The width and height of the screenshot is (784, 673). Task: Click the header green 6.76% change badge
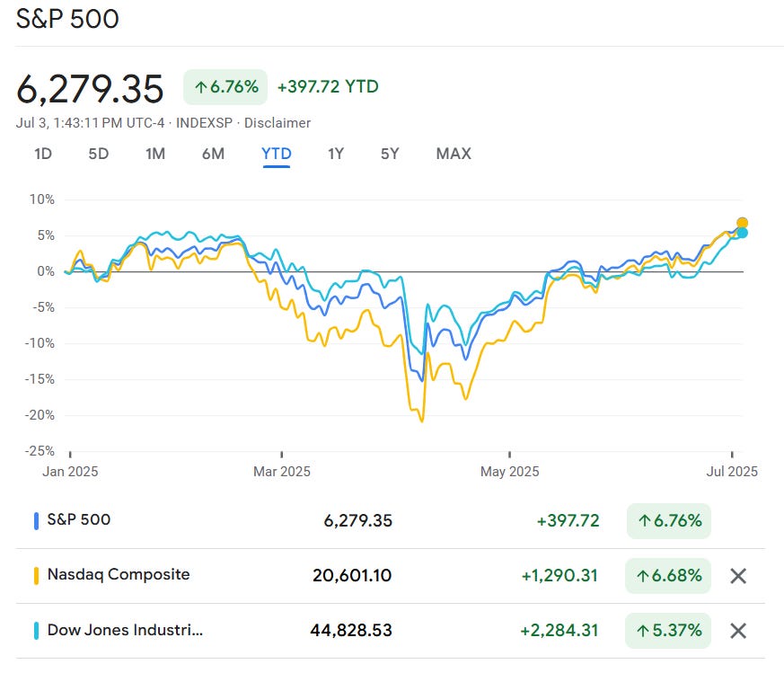[225, 87]
